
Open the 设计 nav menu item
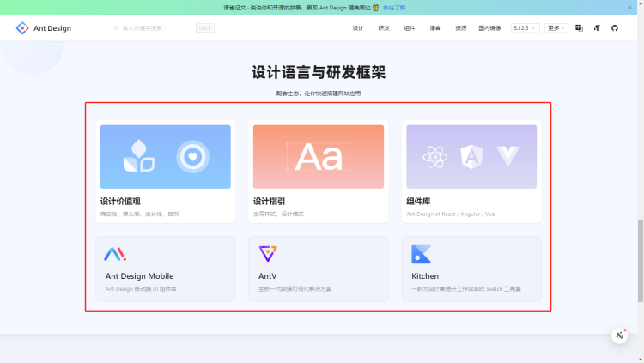358,28
